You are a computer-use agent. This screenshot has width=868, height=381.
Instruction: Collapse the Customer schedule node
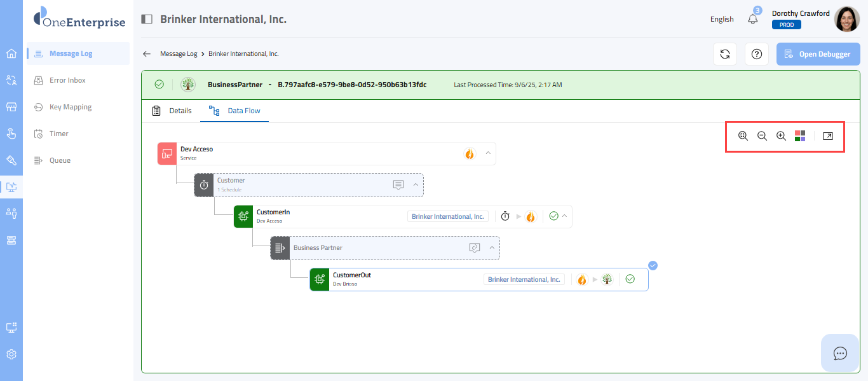pyautogui.click(x=416, y=184)
